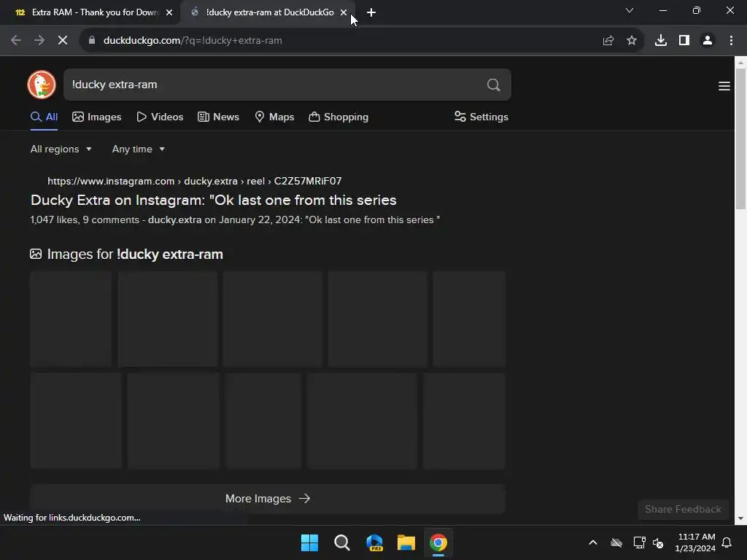This screenshot has height=560, width=747.
Task: Click the OneDrive cloud tray icon
Action: tap(616, 542)
